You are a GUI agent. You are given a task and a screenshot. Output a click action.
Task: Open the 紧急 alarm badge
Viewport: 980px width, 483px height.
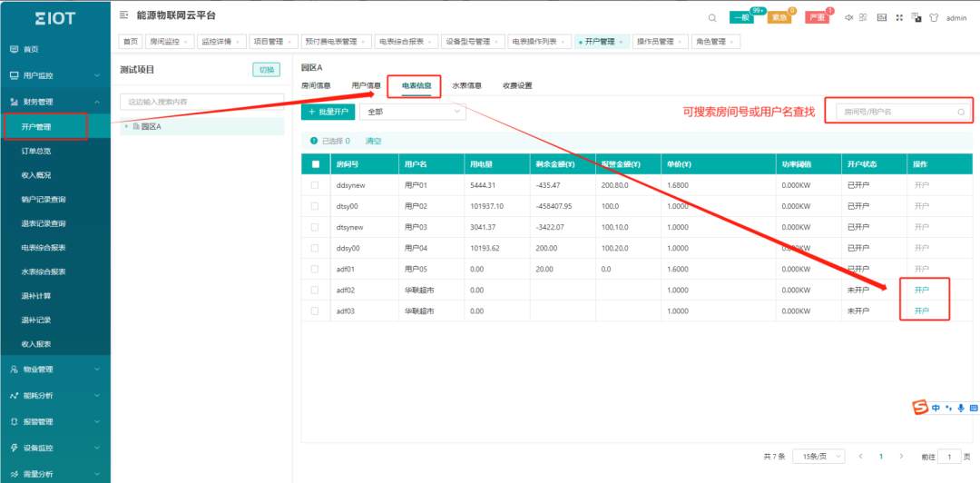tap(779, 17)
